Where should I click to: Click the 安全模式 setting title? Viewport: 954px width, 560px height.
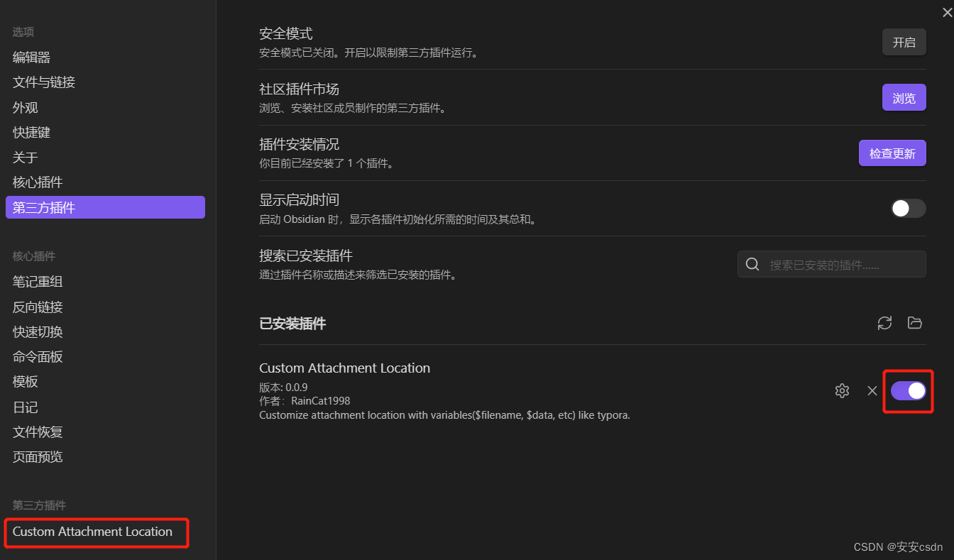[286, 33]
